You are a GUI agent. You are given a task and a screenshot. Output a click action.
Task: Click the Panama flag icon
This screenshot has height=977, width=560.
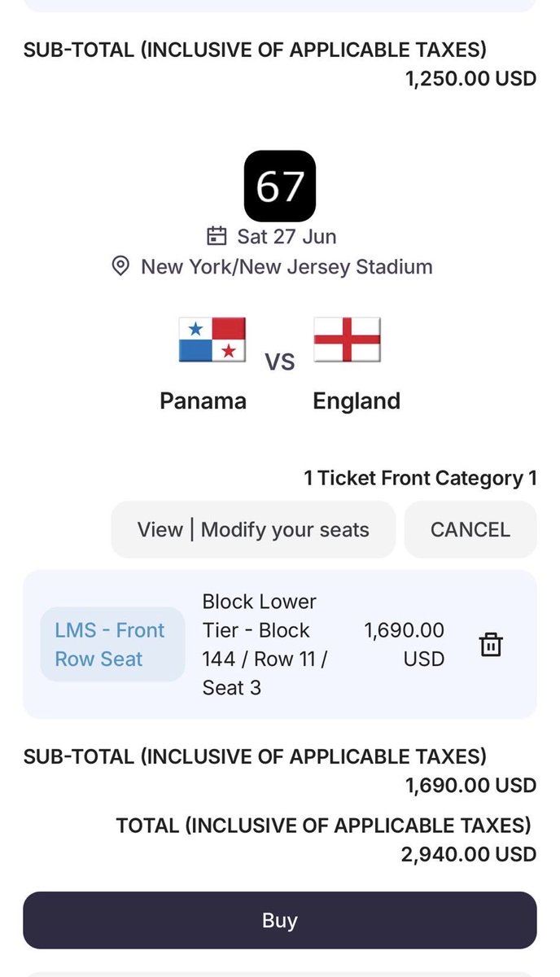212,340
